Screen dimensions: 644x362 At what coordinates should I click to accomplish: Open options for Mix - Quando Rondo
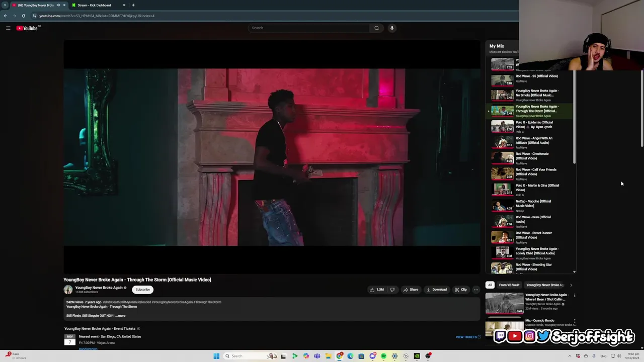[x=575, y=321]
